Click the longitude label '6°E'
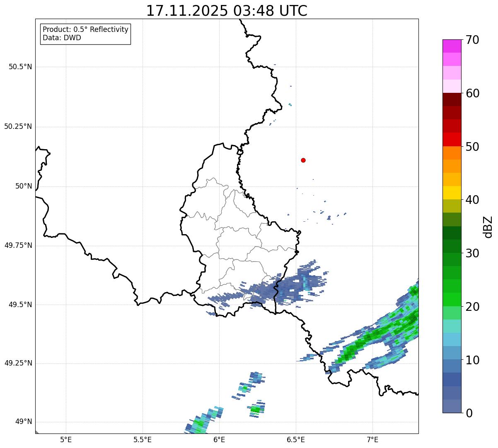Image resolution: width=498 pixels, height=448 pixels. 219,439
